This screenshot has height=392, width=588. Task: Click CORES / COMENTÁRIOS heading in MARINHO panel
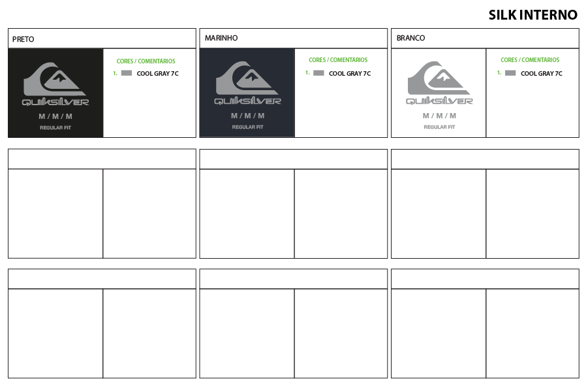pyautogui.click(x=337, y=60)
